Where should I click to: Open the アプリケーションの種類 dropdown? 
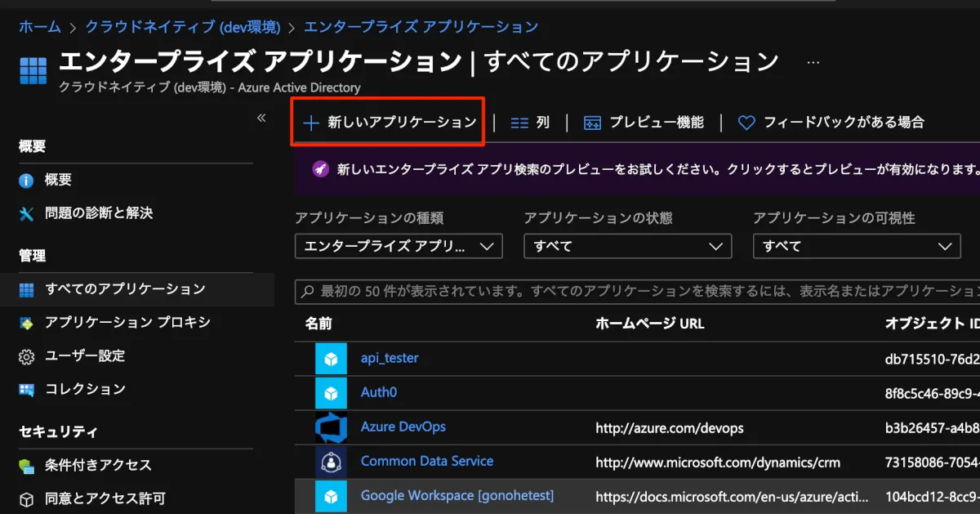pyautogui.click(x=399, y=246)
